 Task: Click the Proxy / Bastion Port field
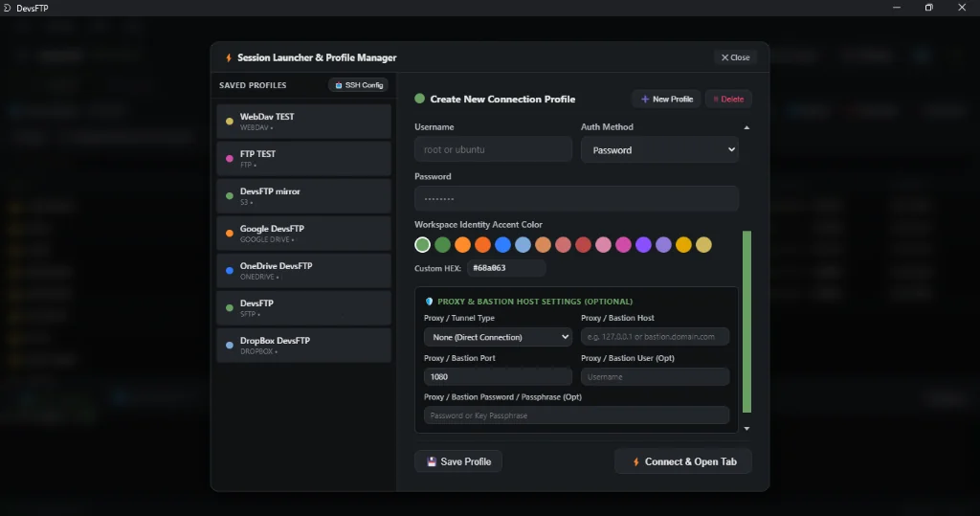(x=498, y=376)
